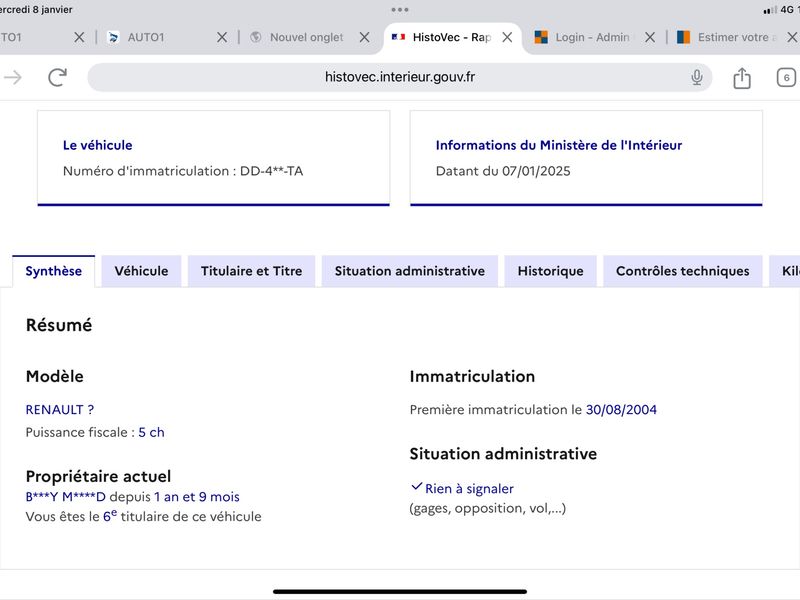Close the partially visible TO1 tab

pos(79,37)
